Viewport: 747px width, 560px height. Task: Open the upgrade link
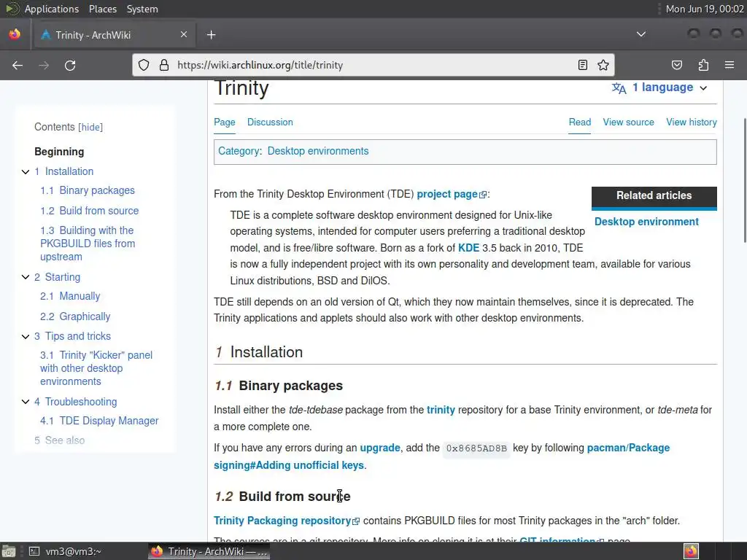(379, 448)
